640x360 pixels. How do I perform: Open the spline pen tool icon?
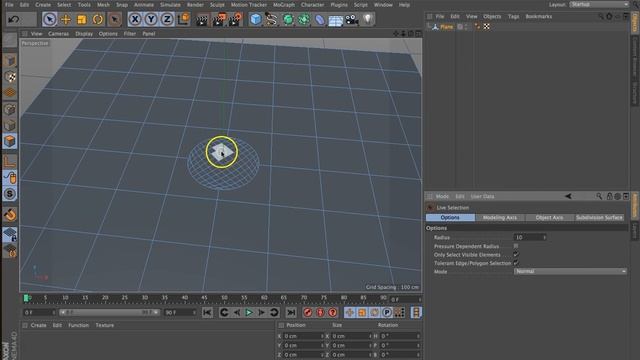(271, 19)
